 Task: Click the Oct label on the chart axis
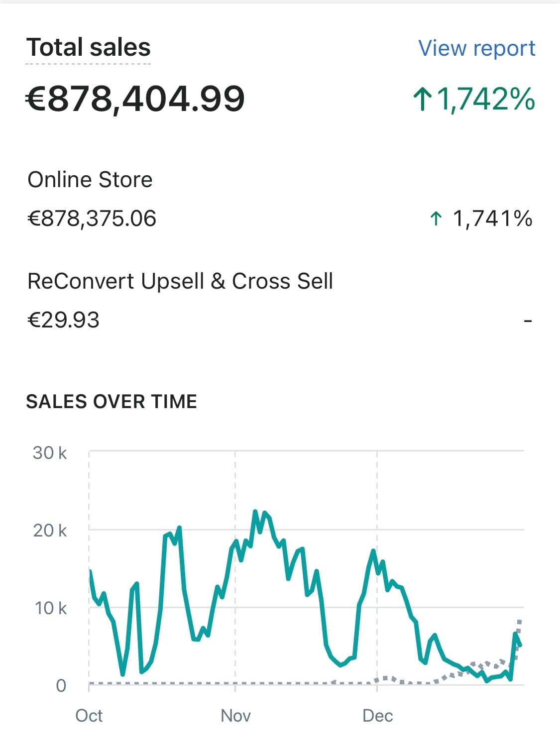tap(89, 716)
